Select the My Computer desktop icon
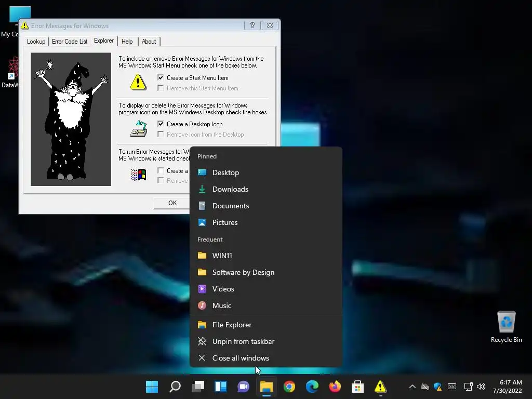 (15, 22)
